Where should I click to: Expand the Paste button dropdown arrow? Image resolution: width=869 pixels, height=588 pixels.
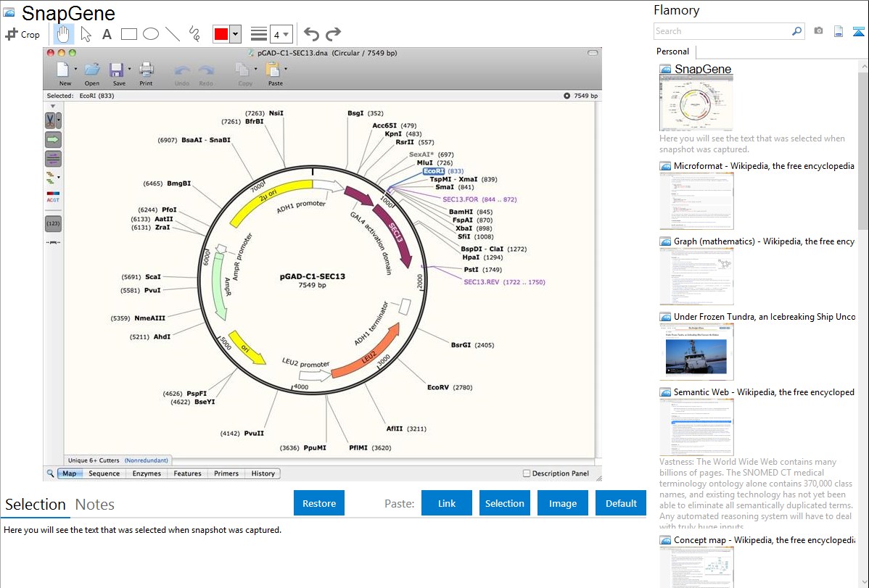coord(286,70)
